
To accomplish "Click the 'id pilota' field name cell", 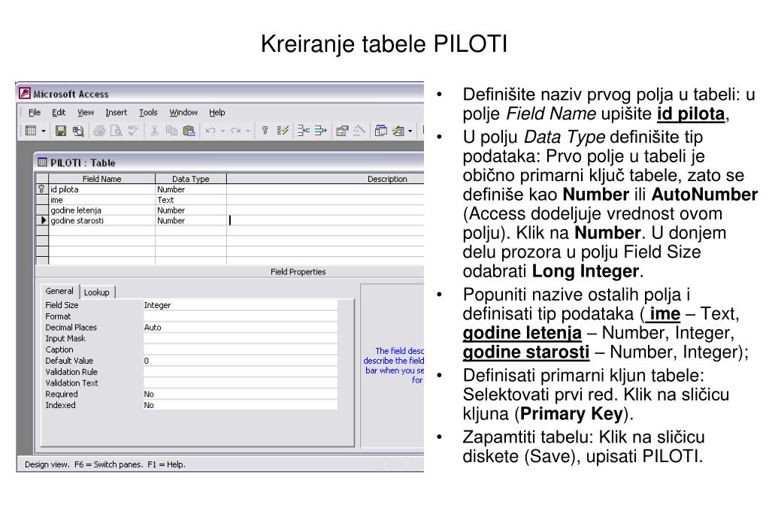I will coord(101,189).
